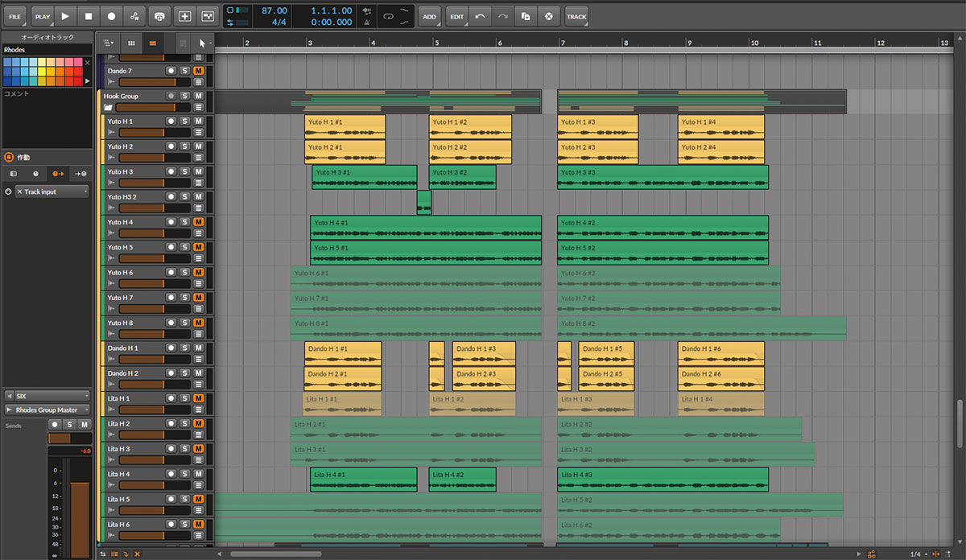This screenshot has width=966, height=560.
Task: Click the global record button
Action: pos(112,15)
